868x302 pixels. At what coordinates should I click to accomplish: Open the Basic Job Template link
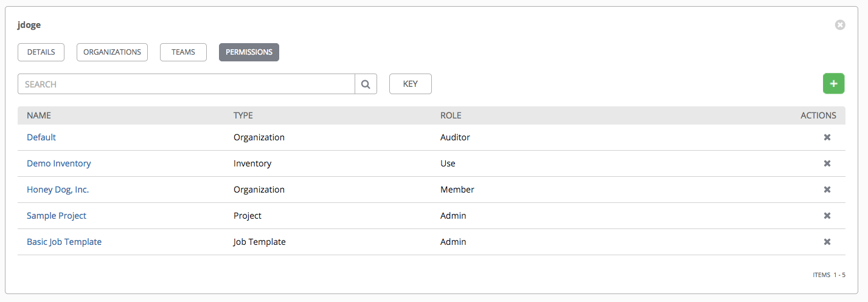64,242
